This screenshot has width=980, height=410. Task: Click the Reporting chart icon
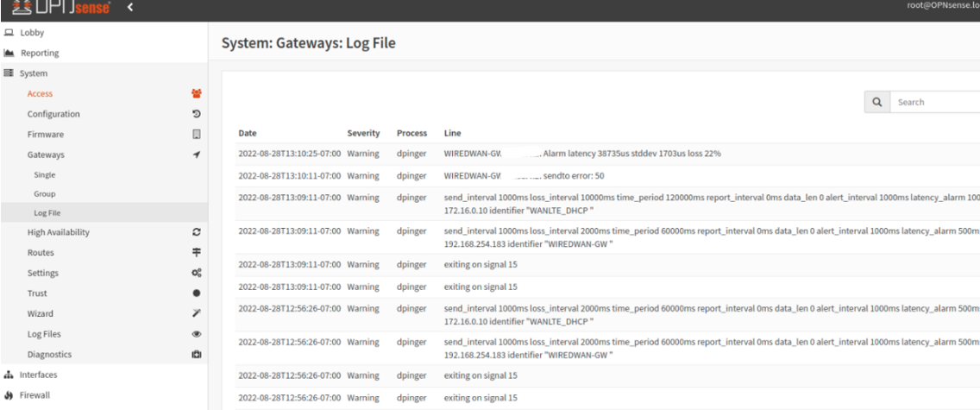9,54
